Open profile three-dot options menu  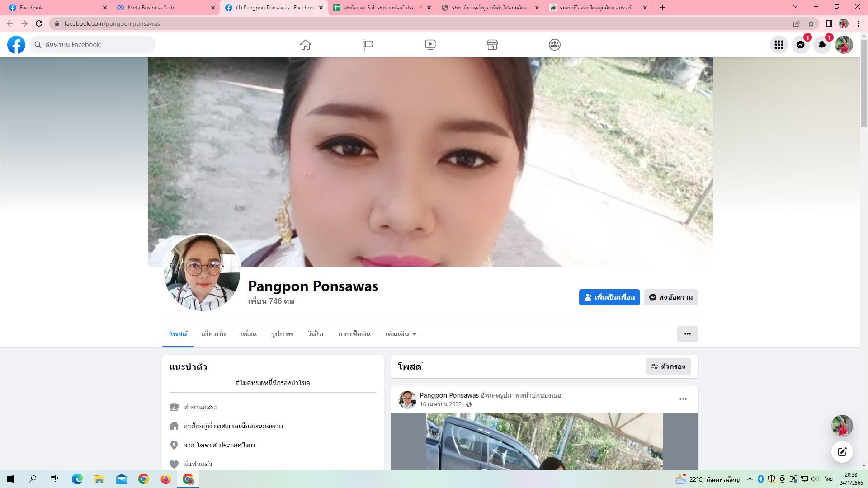pos(687,334)
